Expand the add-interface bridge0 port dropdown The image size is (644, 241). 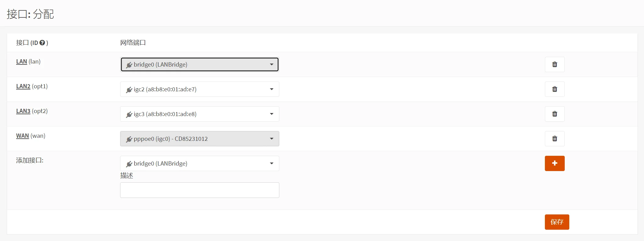pos(200,163)
